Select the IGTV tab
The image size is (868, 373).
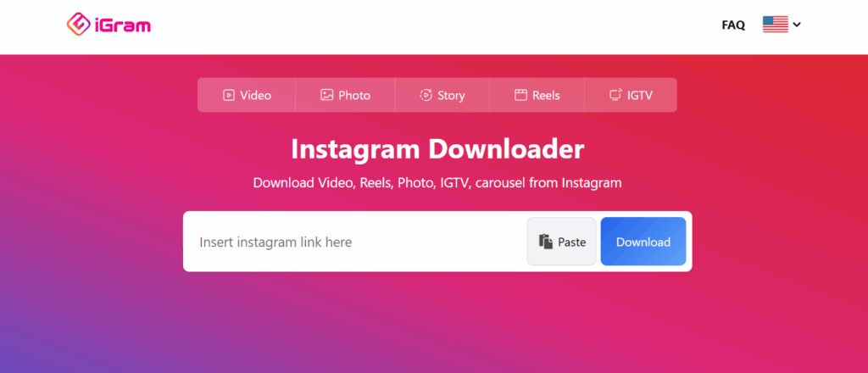coord(631,95)
